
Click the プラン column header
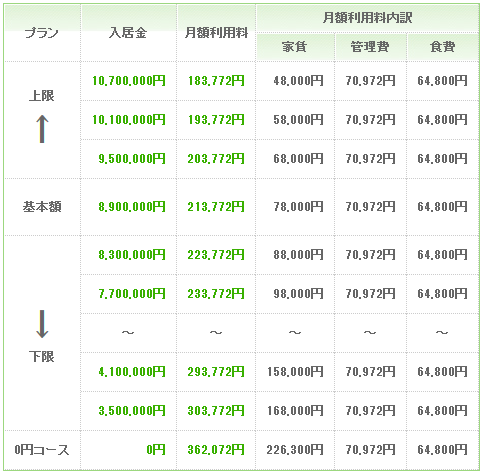click(42, 33)
